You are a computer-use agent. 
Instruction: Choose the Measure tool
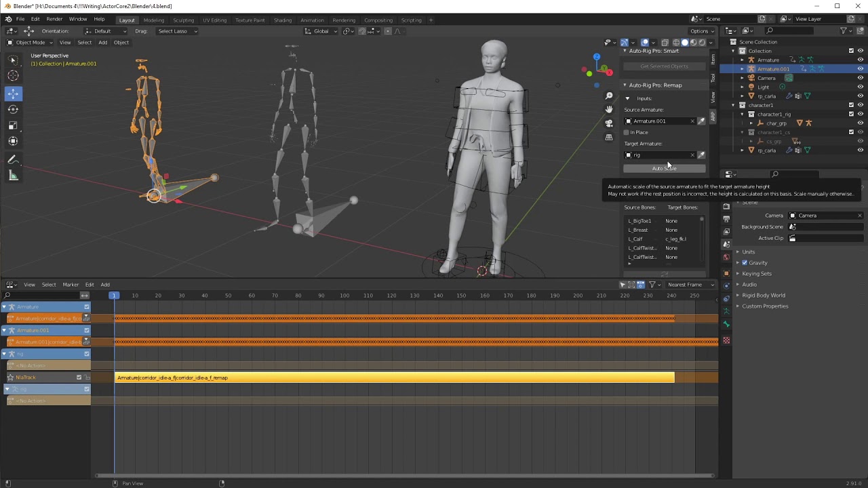point(13,176)
